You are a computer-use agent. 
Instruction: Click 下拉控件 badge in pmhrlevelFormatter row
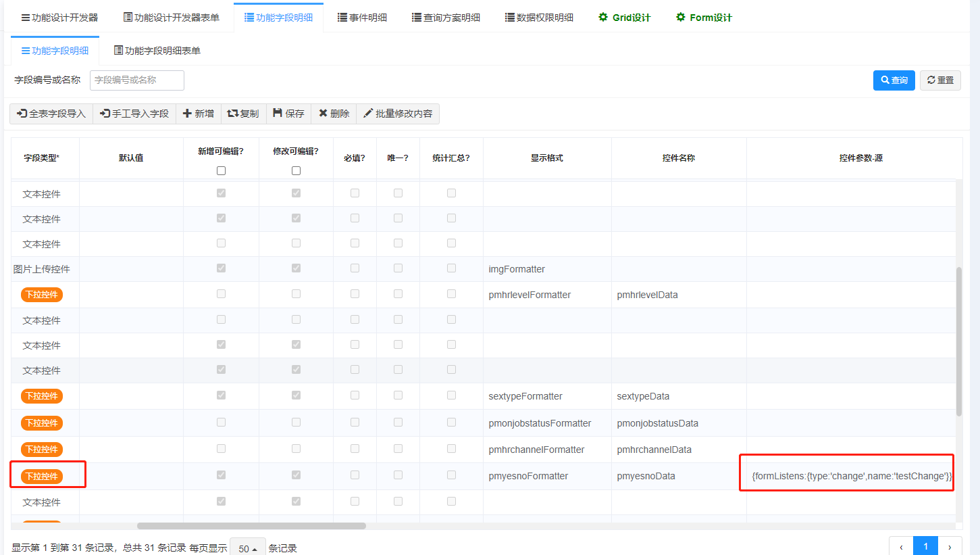pyautogui.click(x=42, y=295)
